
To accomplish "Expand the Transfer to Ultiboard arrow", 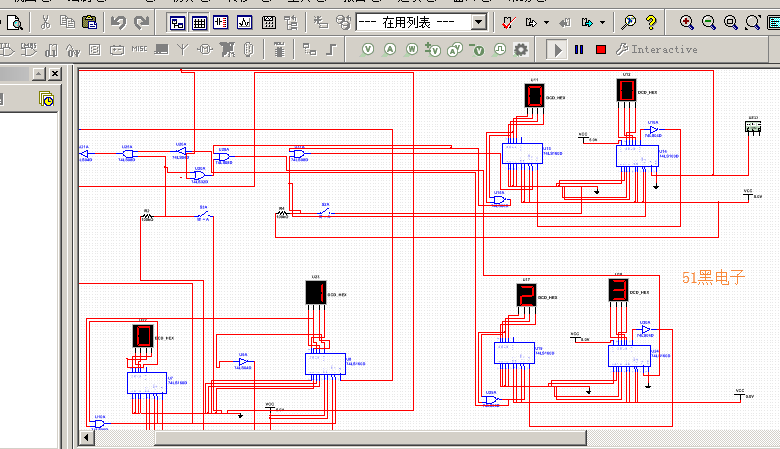I will 546,22.
